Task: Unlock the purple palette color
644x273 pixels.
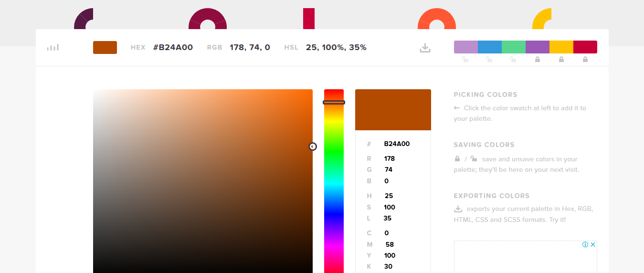Action: click(538, 60)
